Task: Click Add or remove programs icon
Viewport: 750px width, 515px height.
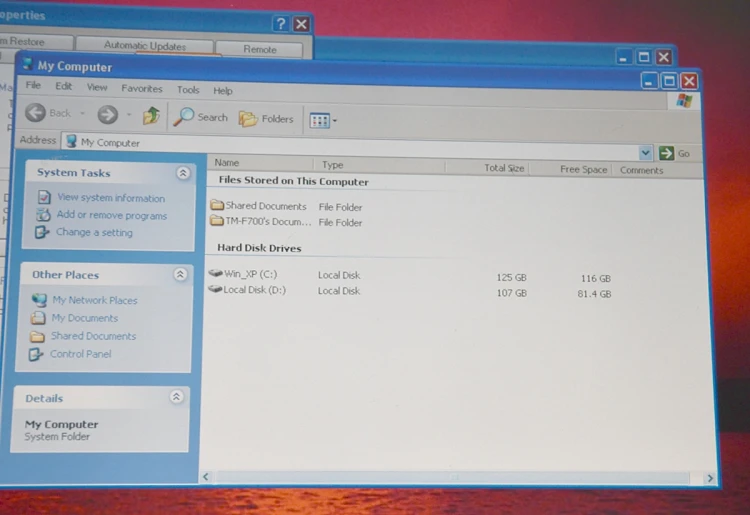Action: [43, 214]
